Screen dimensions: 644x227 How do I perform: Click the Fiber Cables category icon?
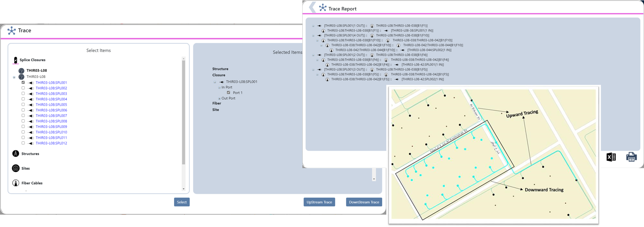tap(16, 183)
